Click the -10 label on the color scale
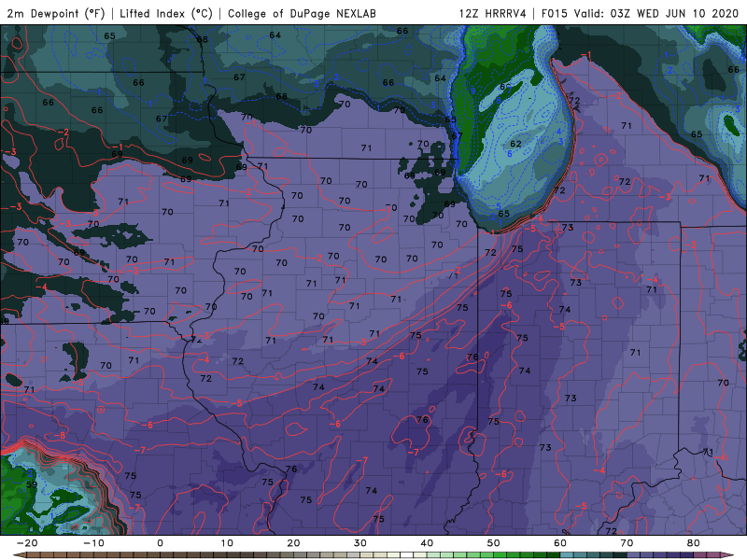This screenshot has height=560, width=747. 93,543
